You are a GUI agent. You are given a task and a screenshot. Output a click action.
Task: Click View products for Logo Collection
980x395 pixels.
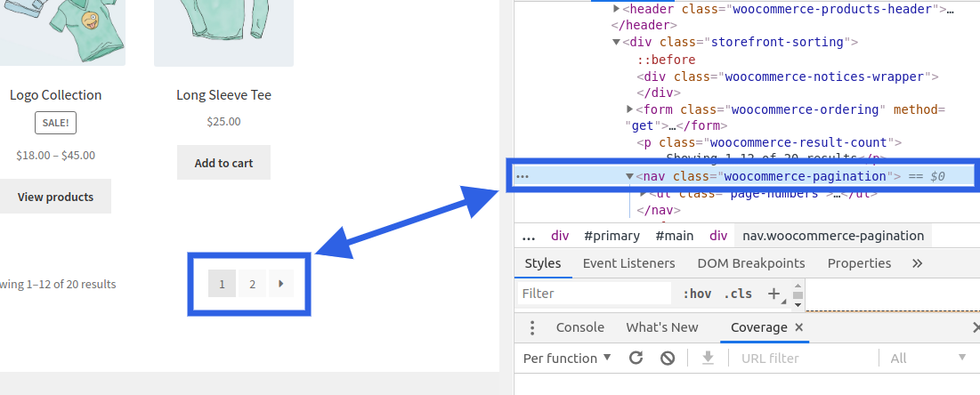(x=55, y=197)
